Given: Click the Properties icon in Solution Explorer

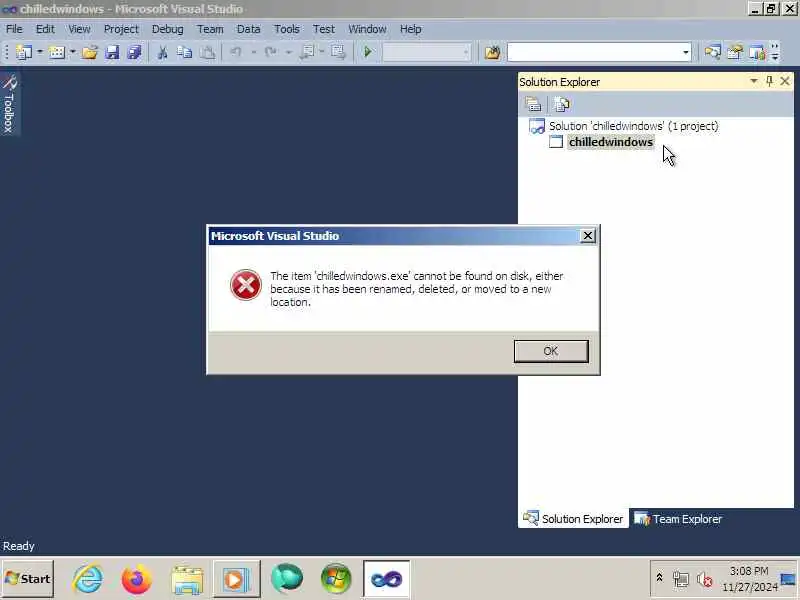Looking at the screenshot, I should pyautogui.click(x=533, y=105).
